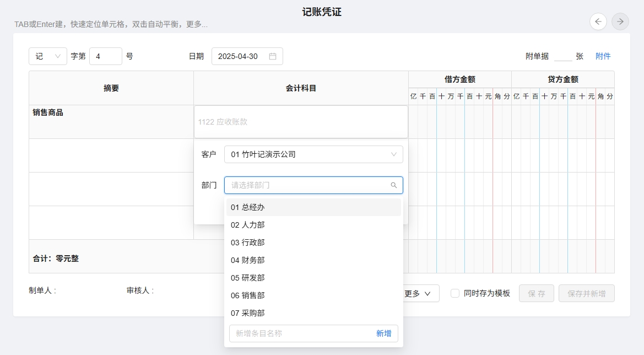
Task: Click the search icon in 部门 field
Action: click(394, 185)
